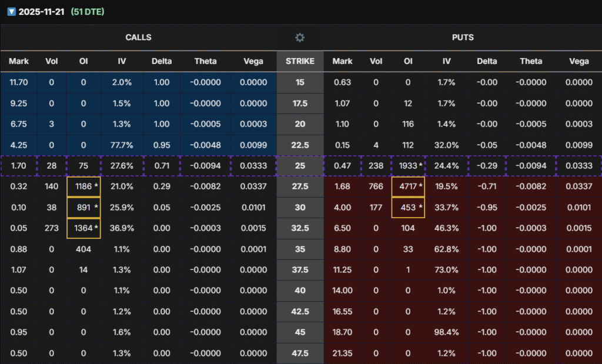This screenshot has height=364, width=602.
Task: Sort calls by Theta column header
Action: pyautogui.click(x=205, y=61)
